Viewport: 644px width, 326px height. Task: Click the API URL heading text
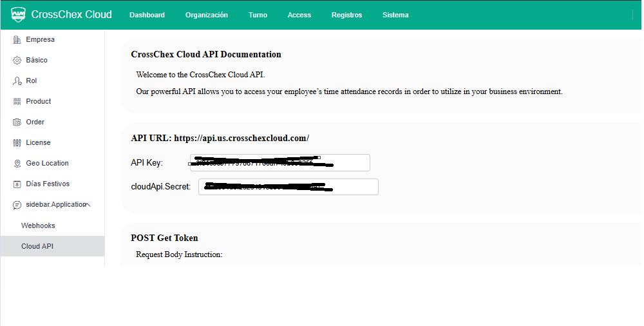click(x=220, y=138)
